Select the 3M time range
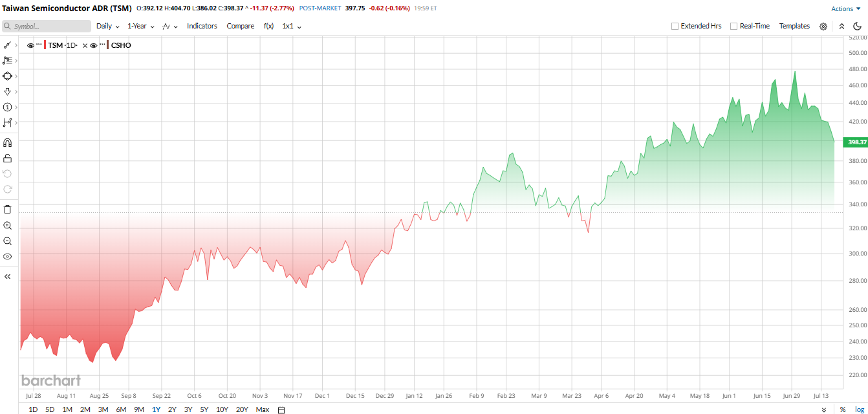Screen dimensions: 868x414 [103, 409]
